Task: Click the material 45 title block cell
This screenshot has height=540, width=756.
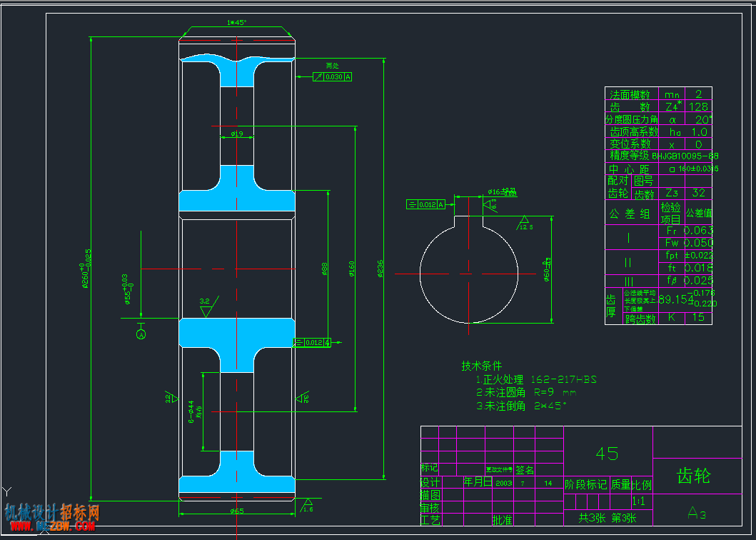Action: pos(608,453)
